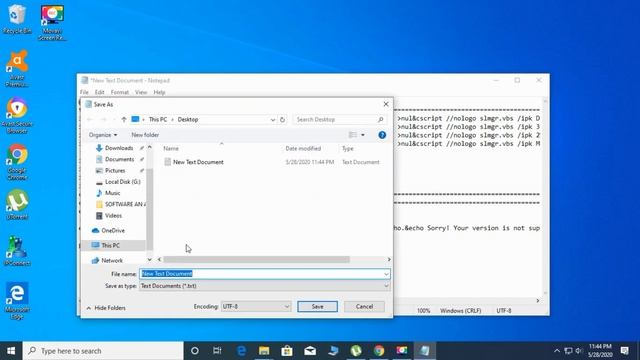
Task: Select Local Disk (G:) in navigation pane
Action: [122, 182]
